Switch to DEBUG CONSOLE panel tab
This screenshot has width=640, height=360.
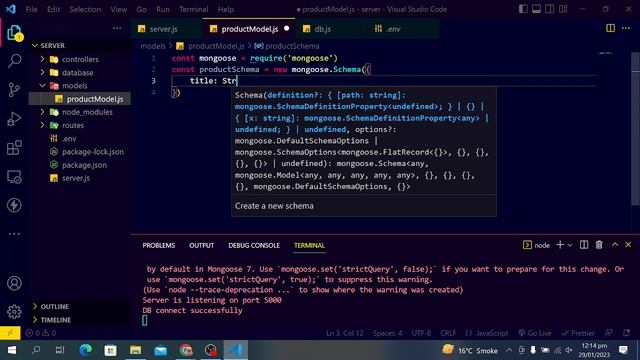click(x=254, y=245)
